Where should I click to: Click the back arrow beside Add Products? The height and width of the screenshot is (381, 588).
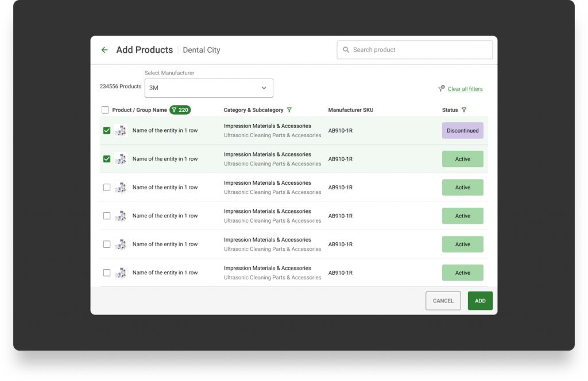click(x=105, y=50)
